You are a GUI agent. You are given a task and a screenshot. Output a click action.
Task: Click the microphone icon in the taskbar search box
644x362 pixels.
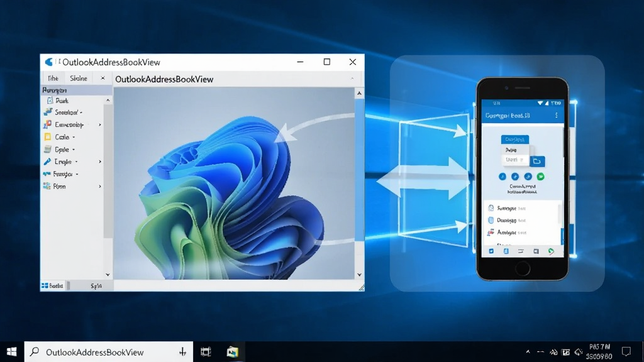[x=183, y=352]
